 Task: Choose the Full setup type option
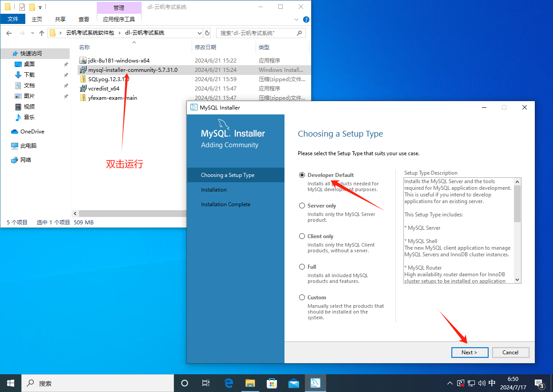(x=302, y=267)
